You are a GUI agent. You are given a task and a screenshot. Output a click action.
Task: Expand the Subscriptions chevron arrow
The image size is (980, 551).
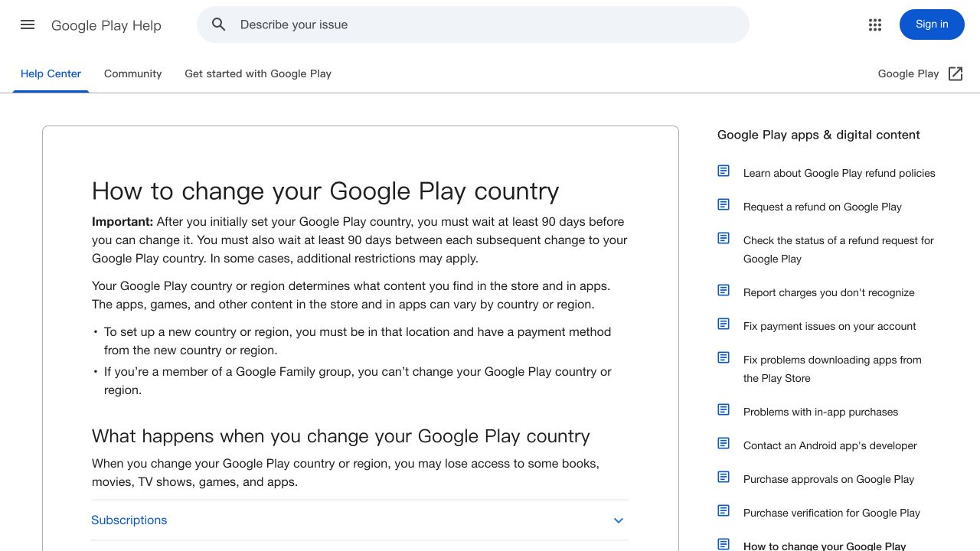(x=619, y=520)
